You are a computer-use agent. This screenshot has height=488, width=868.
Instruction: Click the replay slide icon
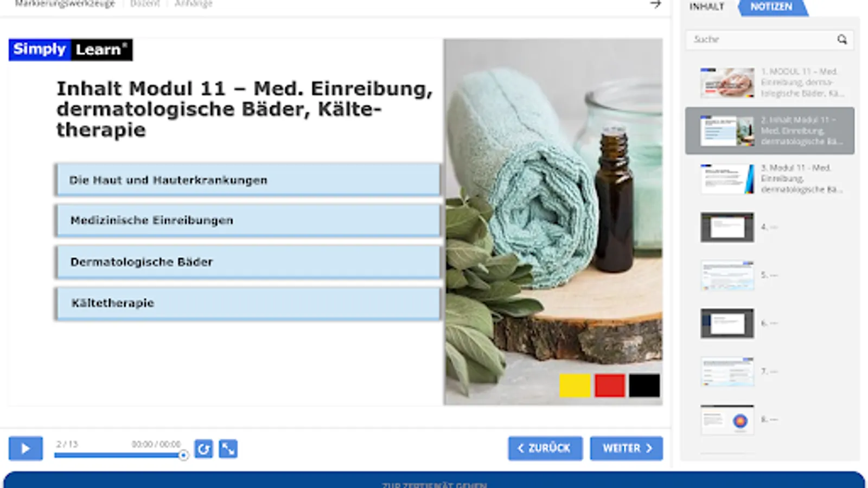click(203, 449)
